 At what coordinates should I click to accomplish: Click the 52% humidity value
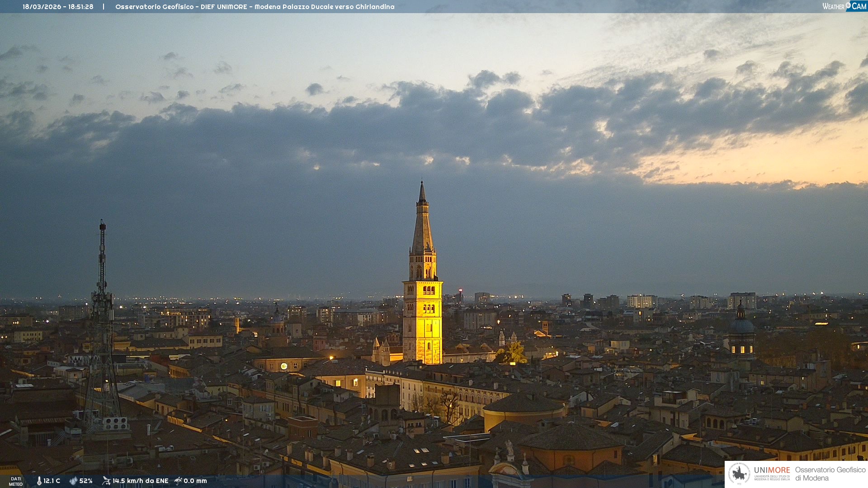pos(86,481)
